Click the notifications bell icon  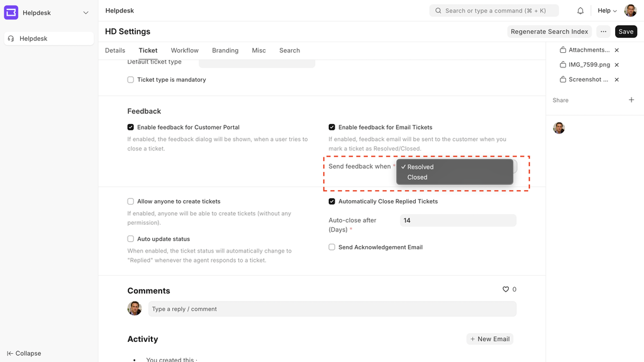(x=580, y=11)
